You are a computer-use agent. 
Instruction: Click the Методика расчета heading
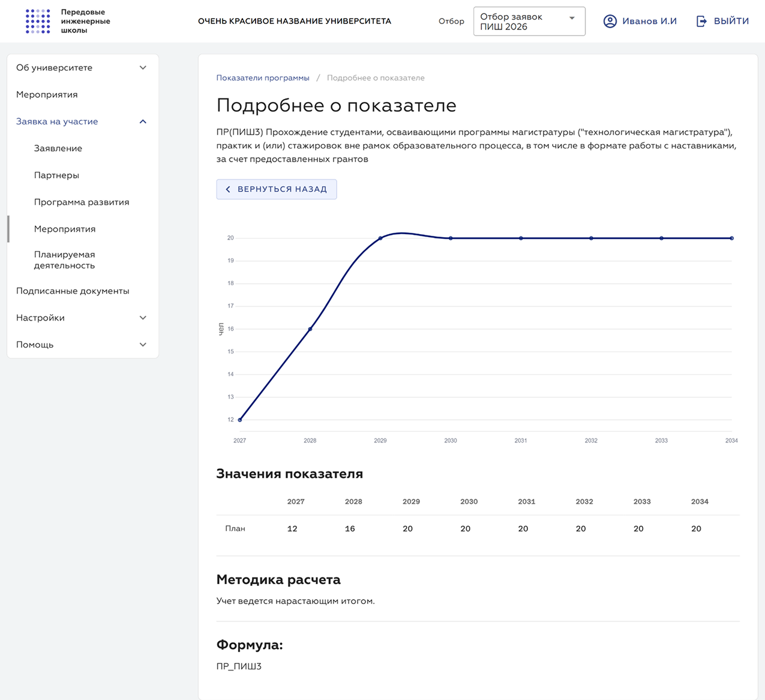coord(278,580)
